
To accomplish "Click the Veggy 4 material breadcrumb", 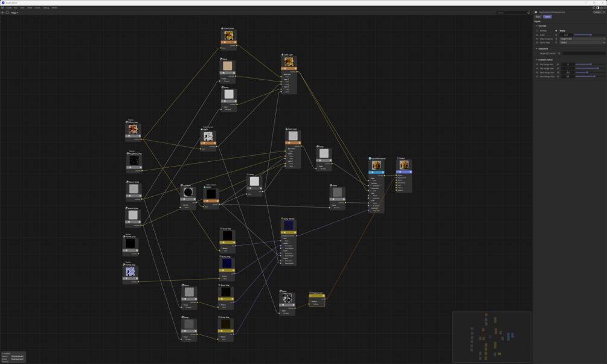I will click(14, 13).
